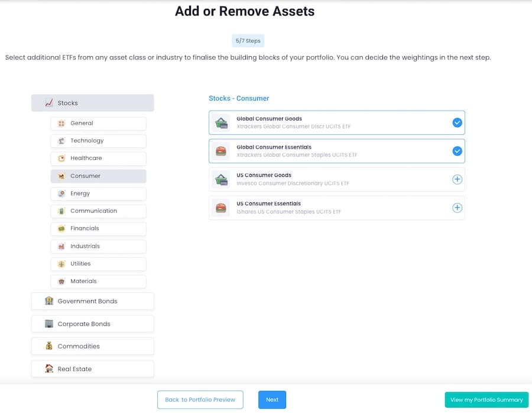Image resolution: width=532 pixels, height=413 pixels.
Task: Deselect Global Consumer Essentials checkmark
Action: 457,151
